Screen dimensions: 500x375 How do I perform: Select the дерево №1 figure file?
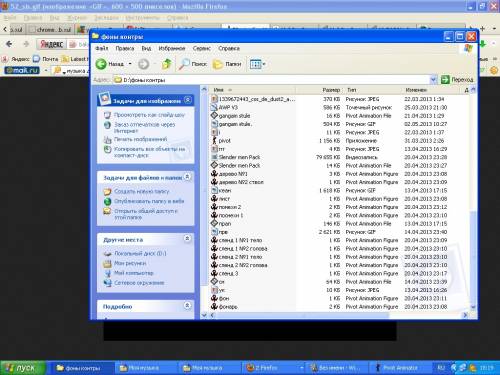[229, 174]
